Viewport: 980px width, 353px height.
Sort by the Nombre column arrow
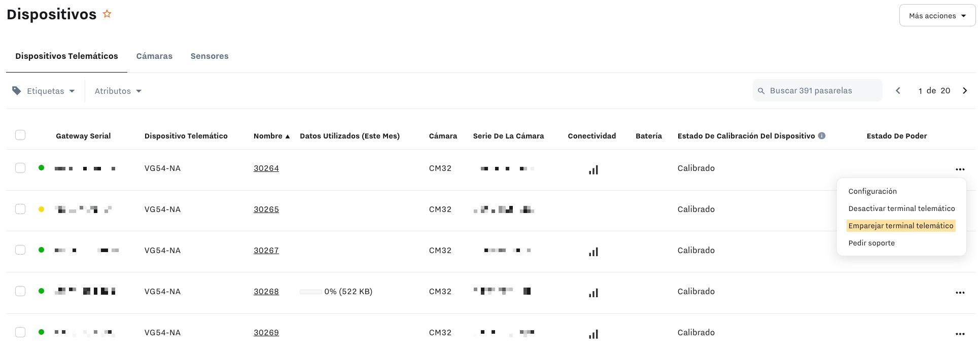pyautogui.click(x=288, y=136)
